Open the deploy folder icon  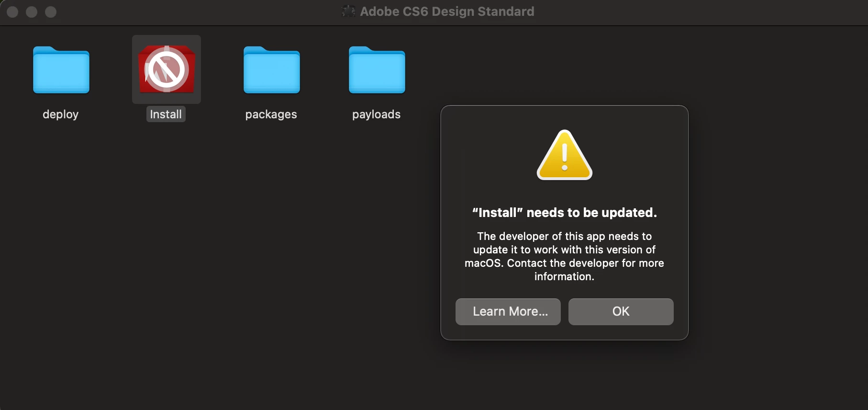61,69
